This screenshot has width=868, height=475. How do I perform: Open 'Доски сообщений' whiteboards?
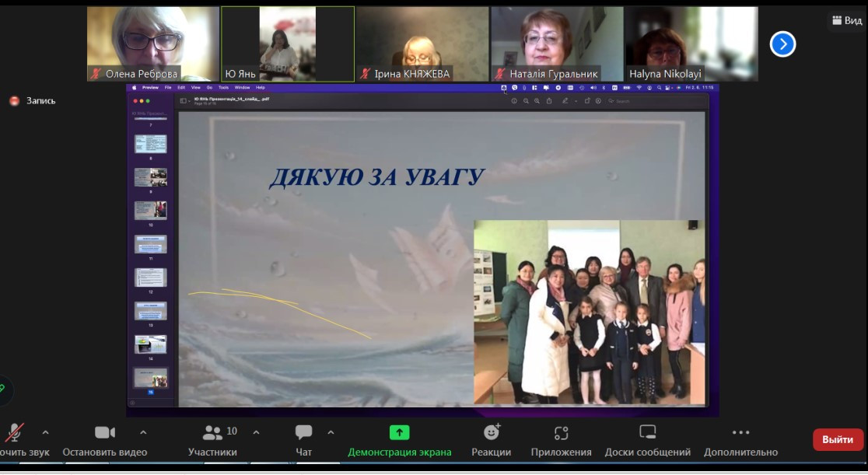pyautogui.click(x=647, y=433)
